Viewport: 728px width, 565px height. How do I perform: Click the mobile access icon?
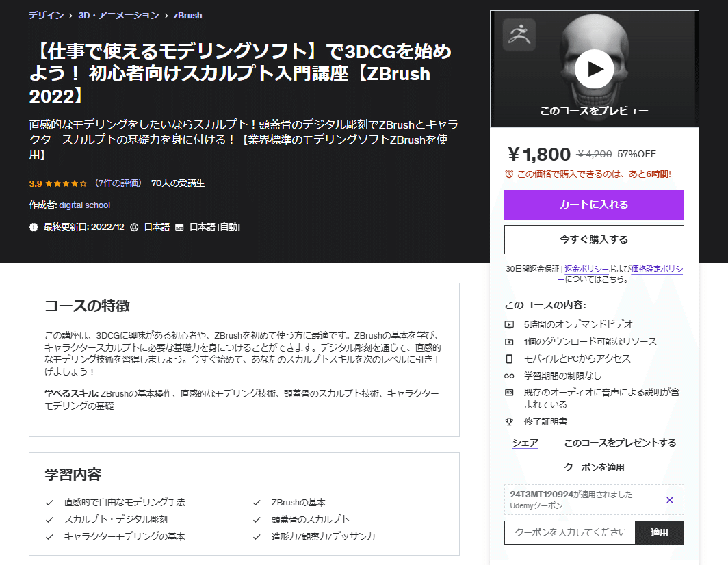(509, 359)
